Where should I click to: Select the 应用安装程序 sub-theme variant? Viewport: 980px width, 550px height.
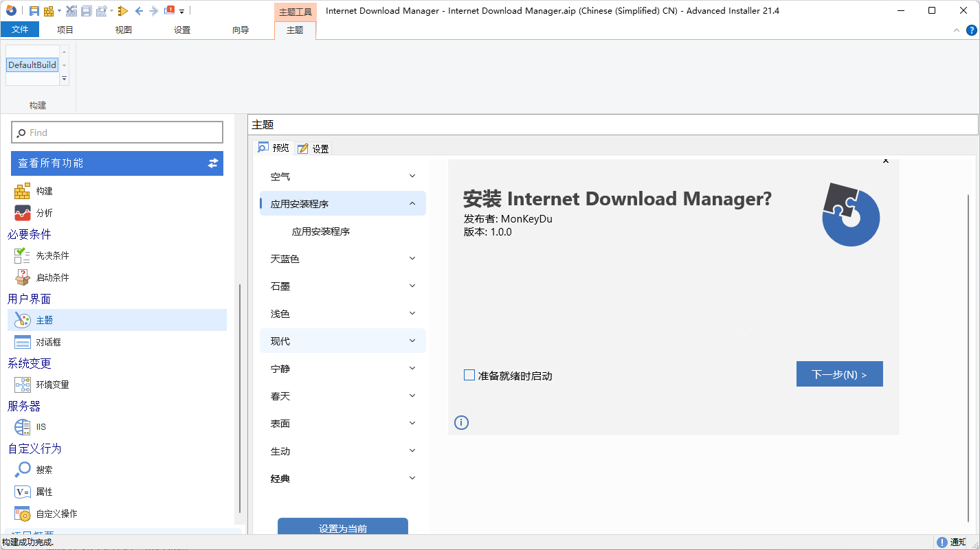point(321,231)
